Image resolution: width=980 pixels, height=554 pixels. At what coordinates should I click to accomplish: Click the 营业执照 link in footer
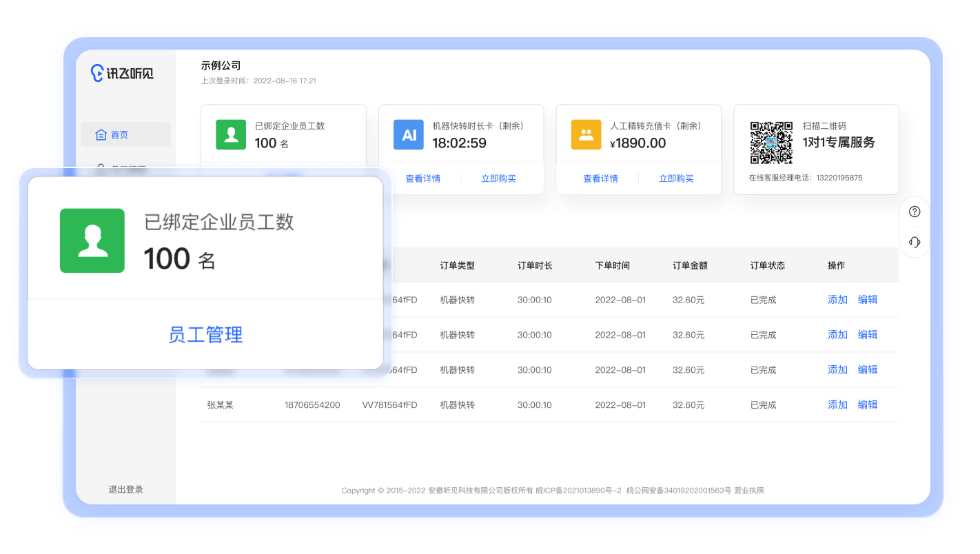coord(750,491)
